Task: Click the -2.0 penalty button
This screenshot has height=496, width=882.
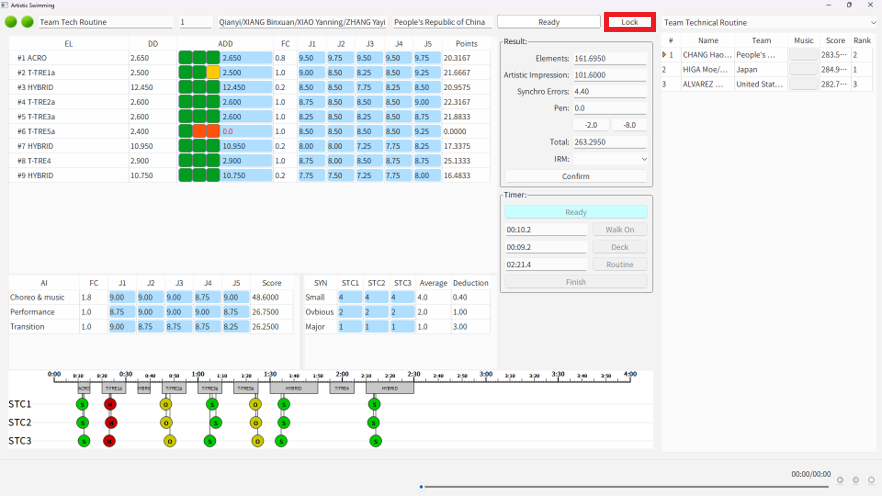Action: pos(591,125)
